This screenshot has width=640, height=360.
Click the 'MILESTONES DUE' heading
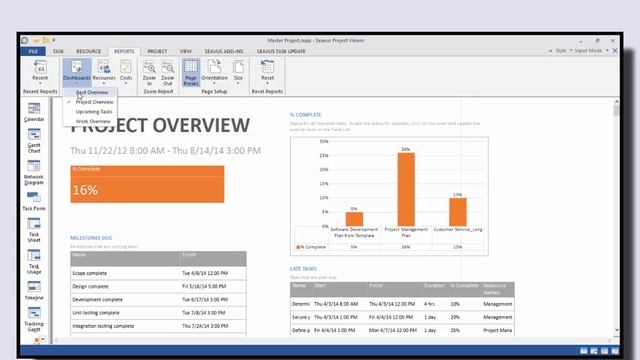[x=91, y=238]
